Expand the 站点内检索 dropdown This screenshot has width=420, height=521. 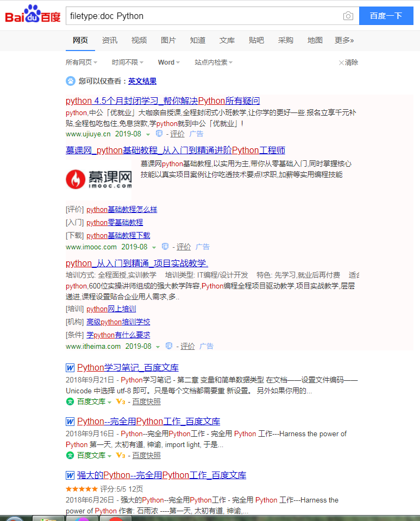coord(214,62)
